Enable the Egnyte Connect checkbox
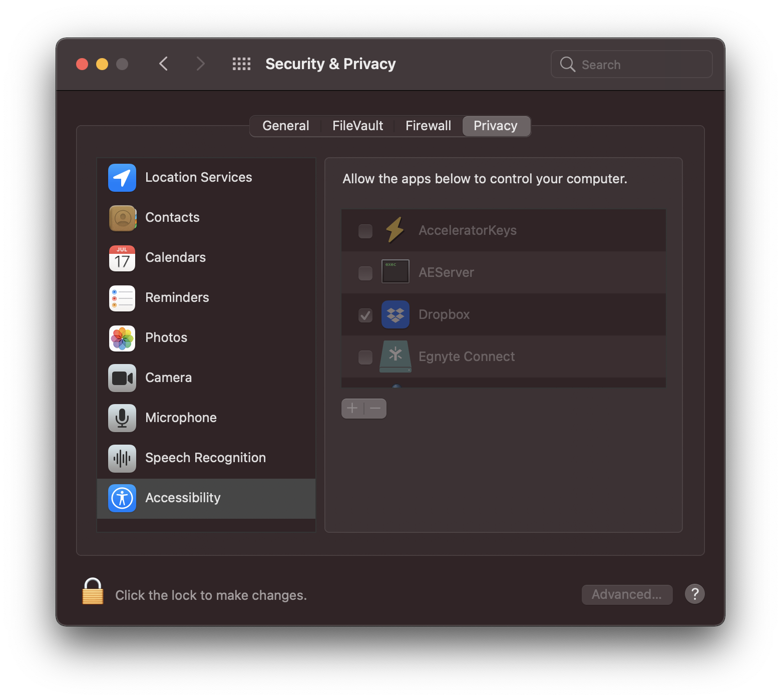Image resolution: width=781 pixels, height=700 pixels. click(x=365, y=358)
